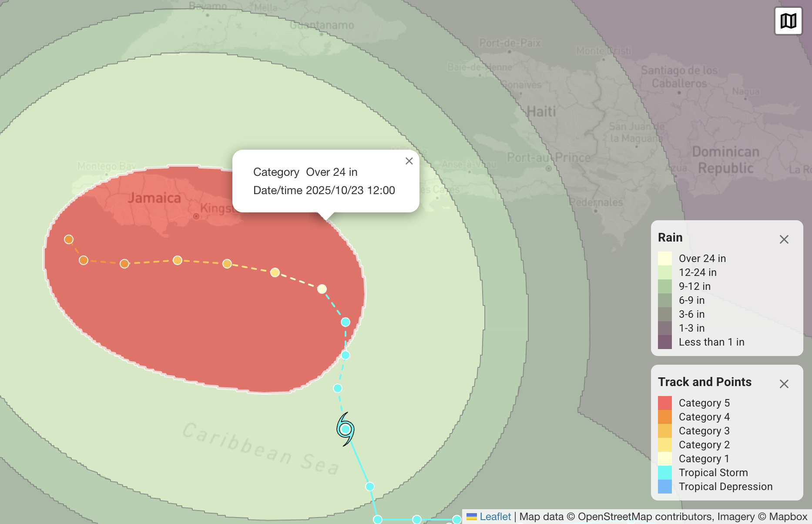Click the 9-12 in rain swatch

click(x=665, y=286)
